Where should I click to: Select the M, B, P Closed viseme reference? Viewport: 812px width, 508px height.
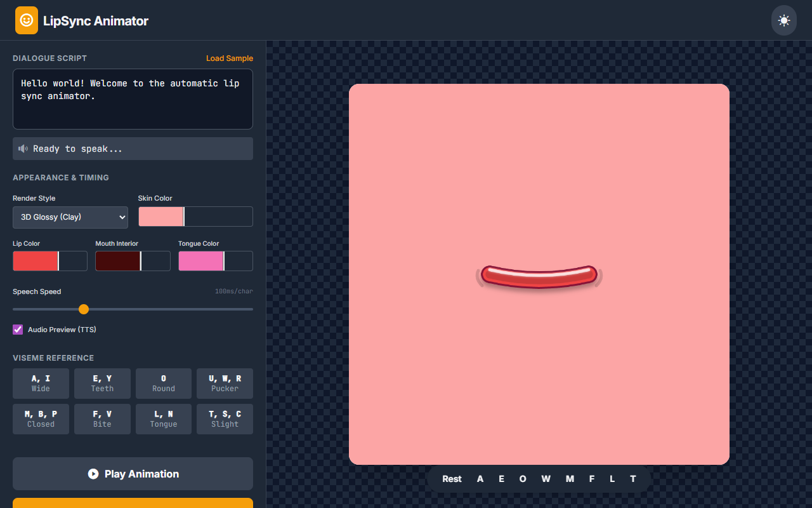pyautogui.click(x=41, y=418)
